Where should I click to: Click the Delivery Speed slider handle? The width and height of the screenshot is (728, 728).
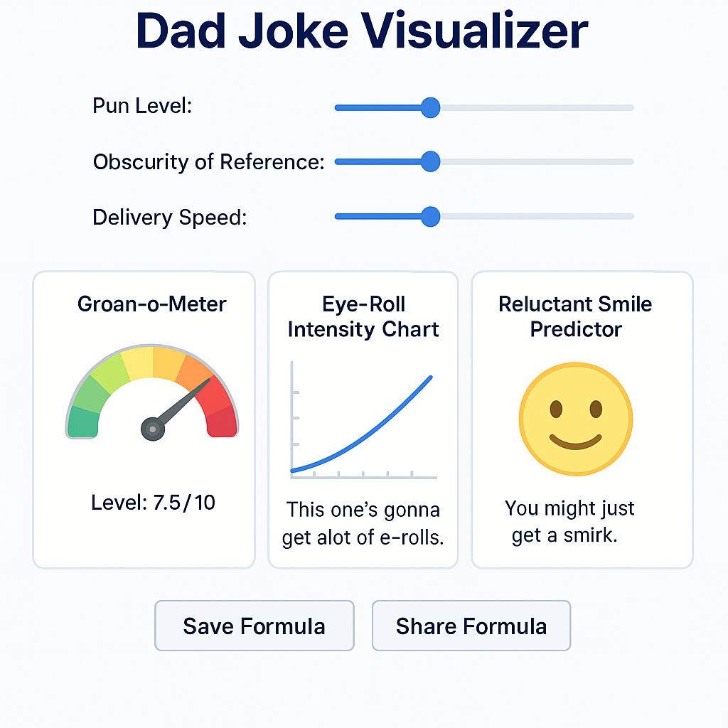pos(430,216)
